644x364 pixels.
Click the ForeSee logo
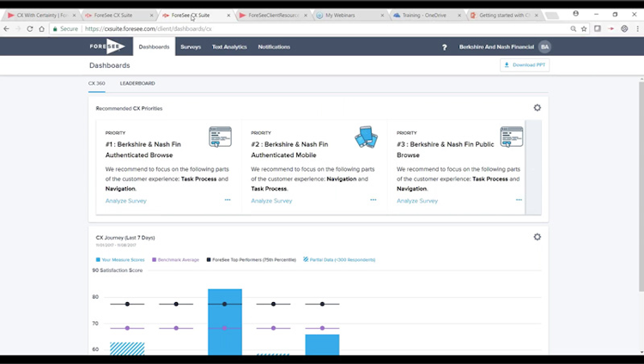(107, 46)
